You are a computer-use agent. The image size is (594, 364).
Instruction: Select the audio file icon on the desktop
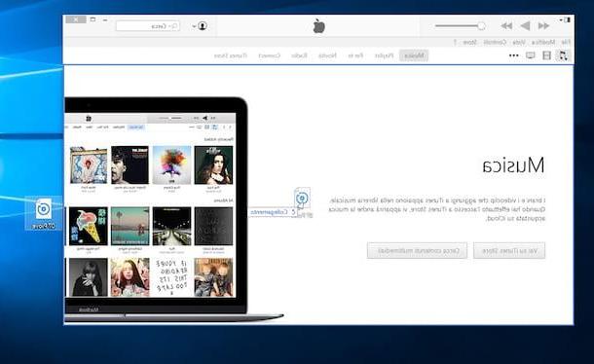coord(44,213)
